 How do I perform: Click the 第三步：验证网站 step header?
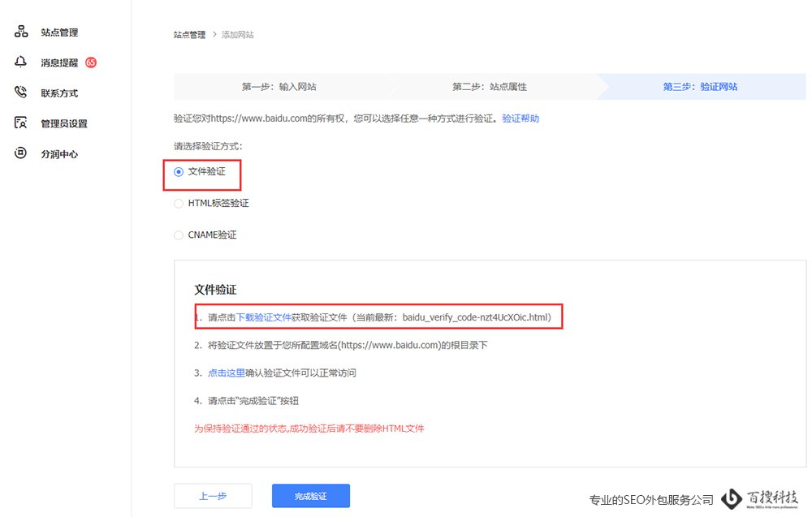coord(702,87)
